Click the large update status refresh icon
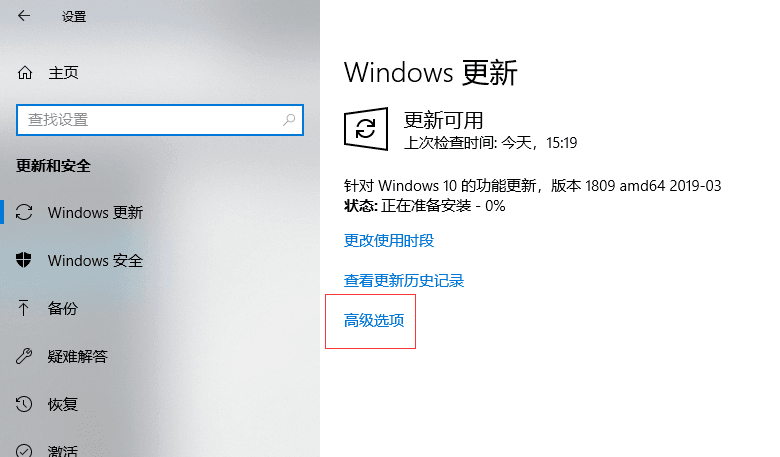Screen dimensions: 780x457 click(x=366, y=129)
